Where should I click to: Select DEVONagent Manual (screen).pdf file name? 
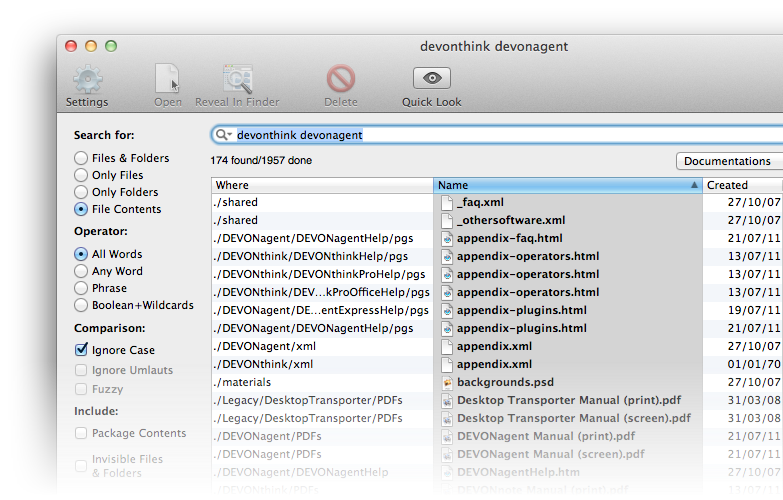(x=551, y=454)
